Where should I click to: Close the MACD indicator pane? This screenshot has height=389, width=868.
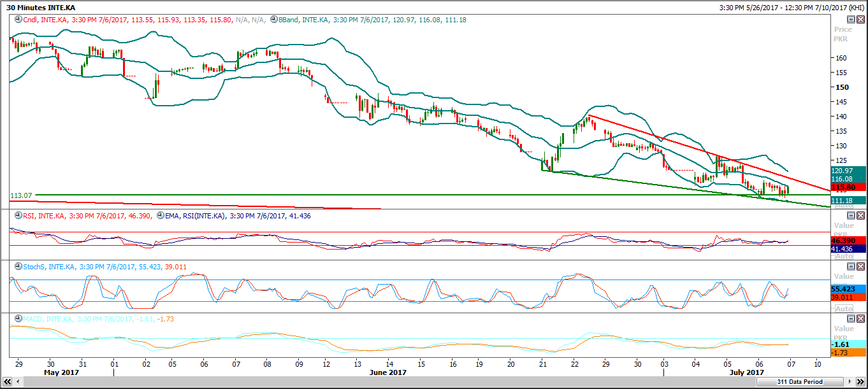coord(860,318)
